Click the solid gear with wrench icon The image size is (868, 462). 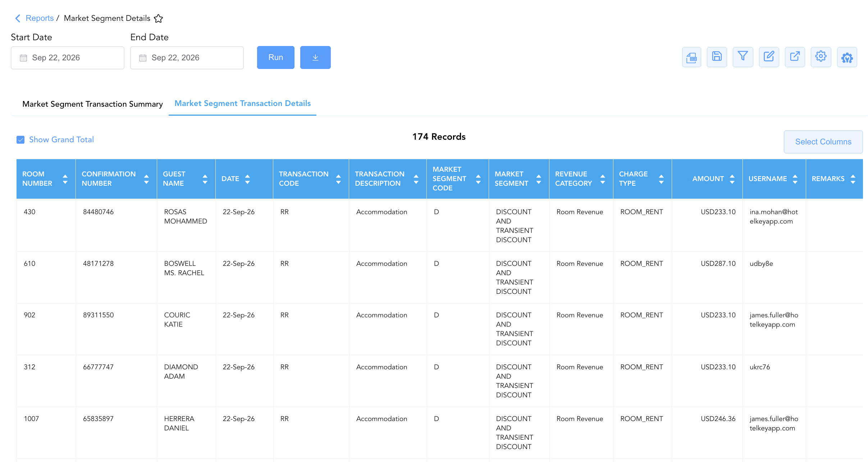pos(847,57)
